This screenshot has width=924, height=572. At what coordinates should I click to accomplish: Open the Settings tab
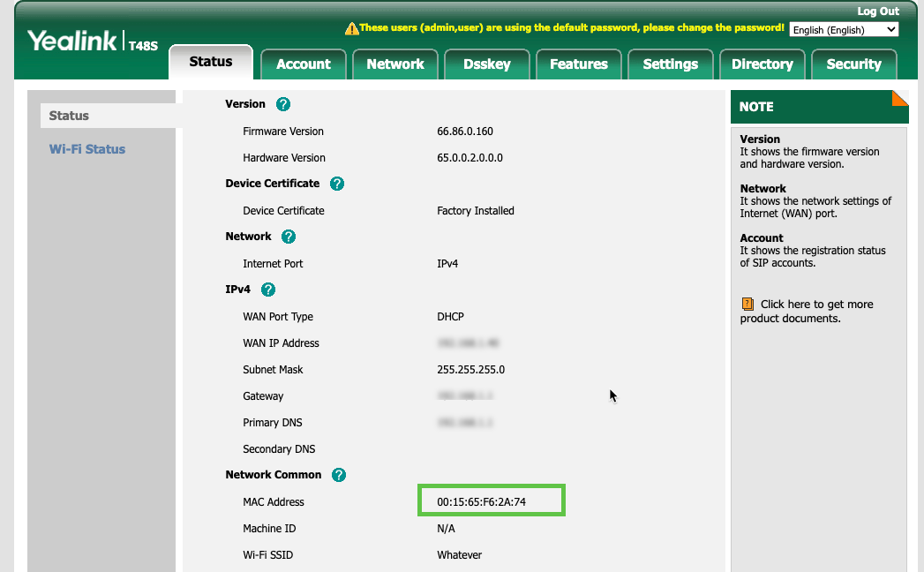click(x=670, y=64)
